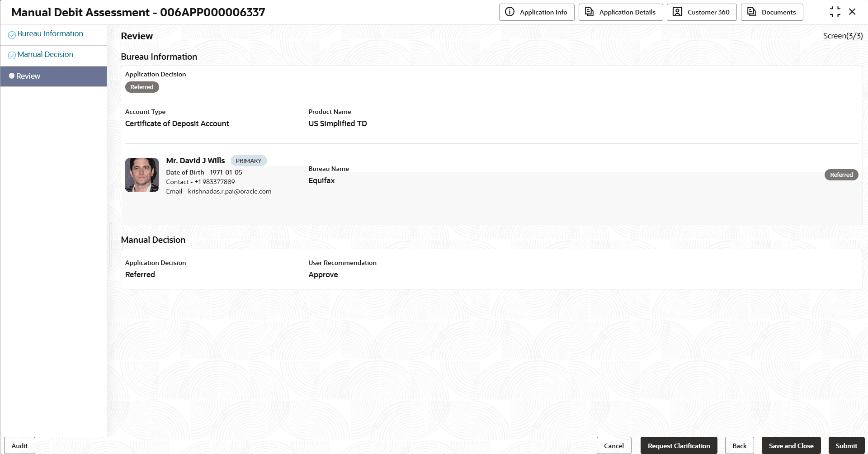
Task: Click the Manual Decision section heading
Action: (153, 240)
